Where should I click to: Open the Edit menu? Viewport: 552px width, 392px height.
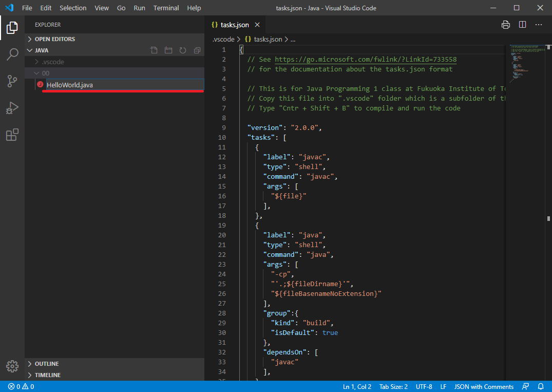click(x=46, y=8)
